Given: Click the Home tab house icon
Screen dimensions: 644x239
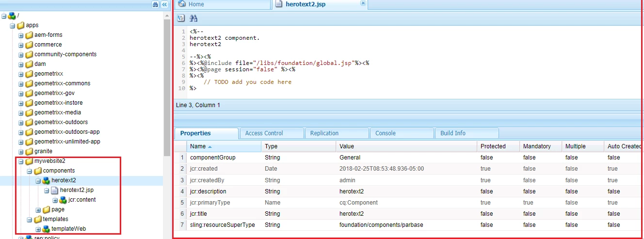Looking at the screenshot, I should pyautogui.click(x=182, y=4).
